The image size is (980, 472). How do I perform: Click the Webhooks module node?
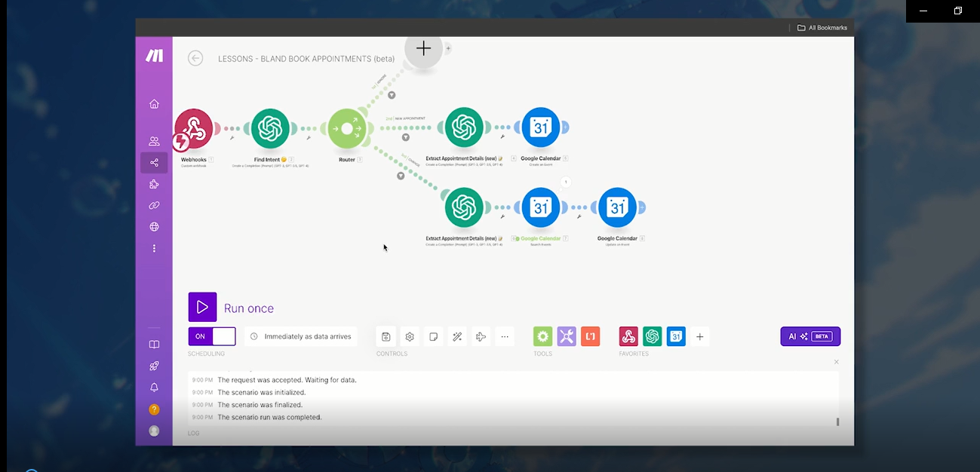194,128
